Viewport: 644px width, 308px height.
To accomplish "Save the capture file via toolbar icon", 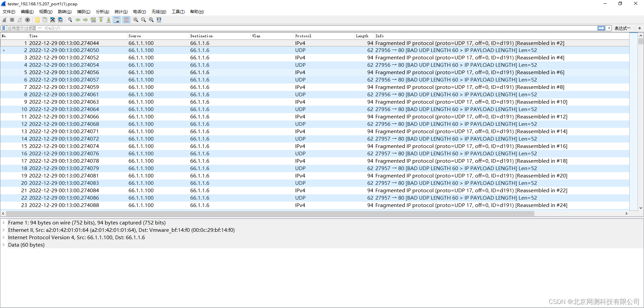I will click(45, 20).
